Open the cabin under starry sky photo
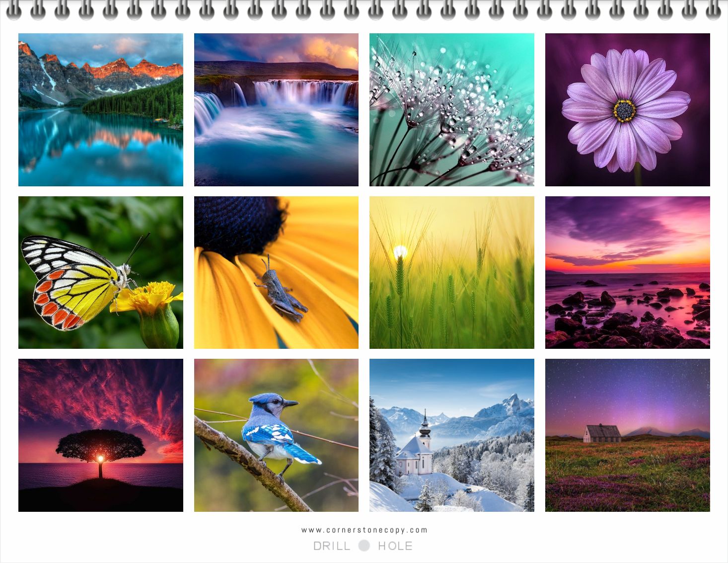 pyautogui.click(x=627, y=435)
